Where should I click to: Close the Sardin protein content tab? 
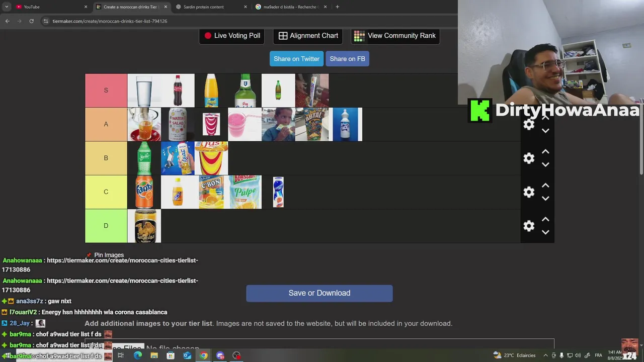(246, 7)
